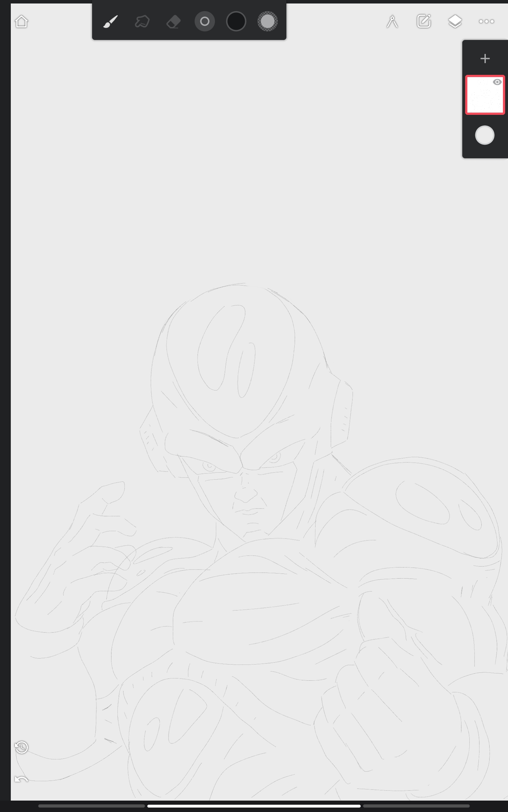This screenshot has width=508, height=812.
Task: Open the background color circle
Action: (485, 135)
